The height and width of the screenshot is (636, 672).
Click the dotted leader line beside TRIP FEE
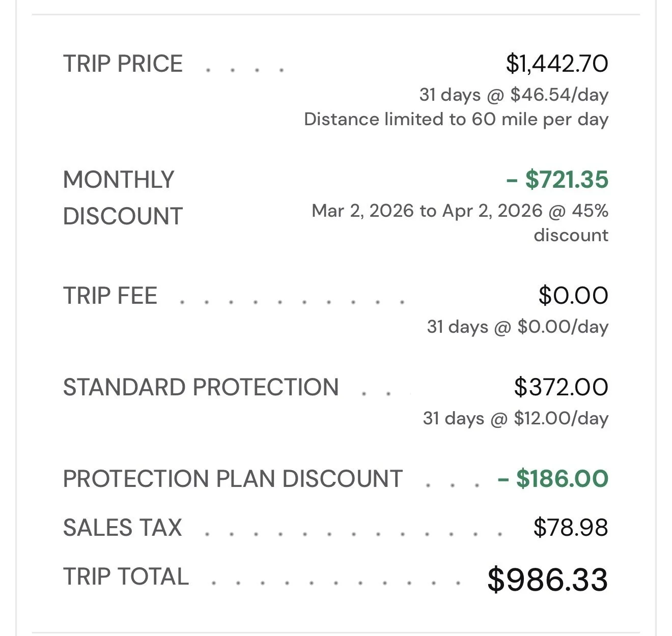292,302
